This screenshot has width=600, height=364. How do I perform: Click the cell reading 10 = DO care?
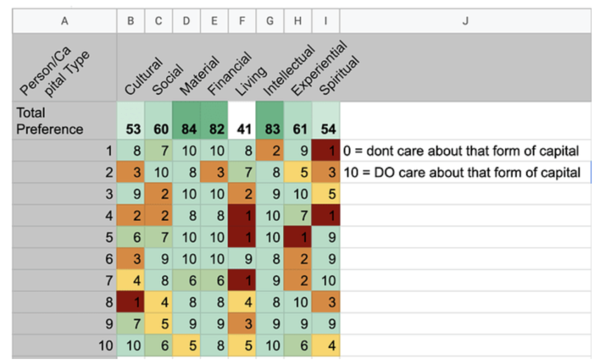[x=465, y=172]
